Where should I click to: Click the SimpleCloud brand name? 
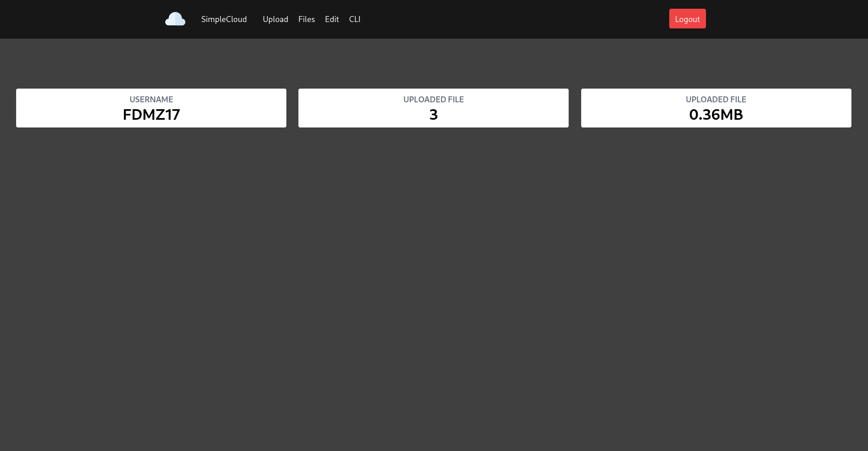(224, 19)
